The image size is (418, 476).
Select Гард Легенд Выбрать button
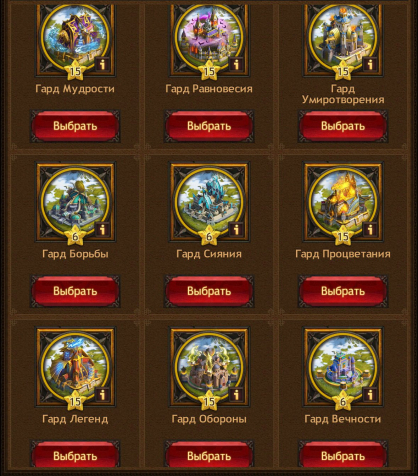(x=75, y=456)
